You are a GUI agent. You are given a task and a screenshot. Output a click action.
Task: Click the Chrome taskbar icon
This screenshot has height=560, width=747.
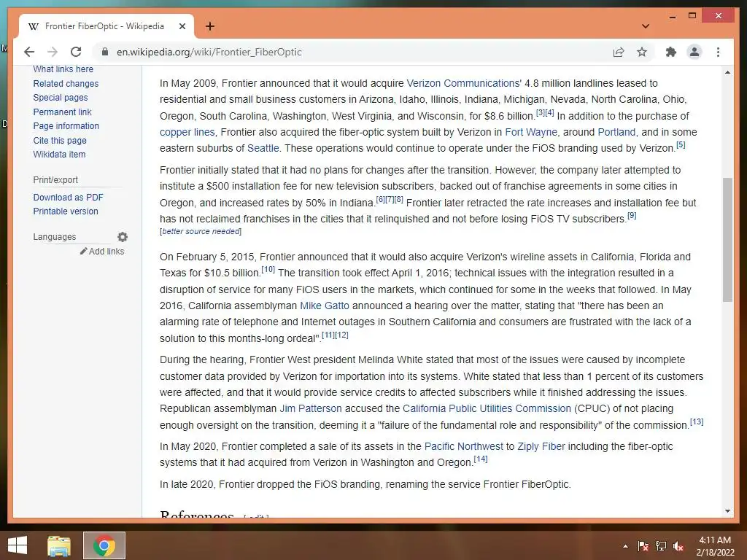tap(104, 545)
